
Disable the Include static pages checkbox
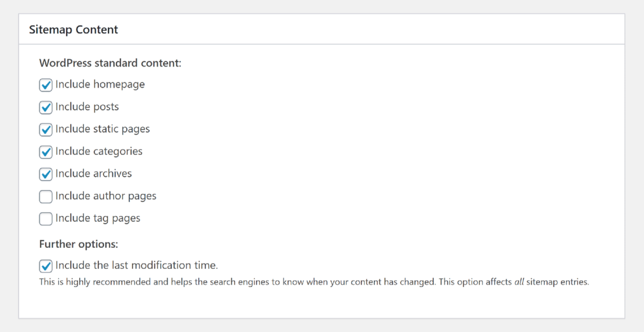pyautogui.click(x=46, y=130)
